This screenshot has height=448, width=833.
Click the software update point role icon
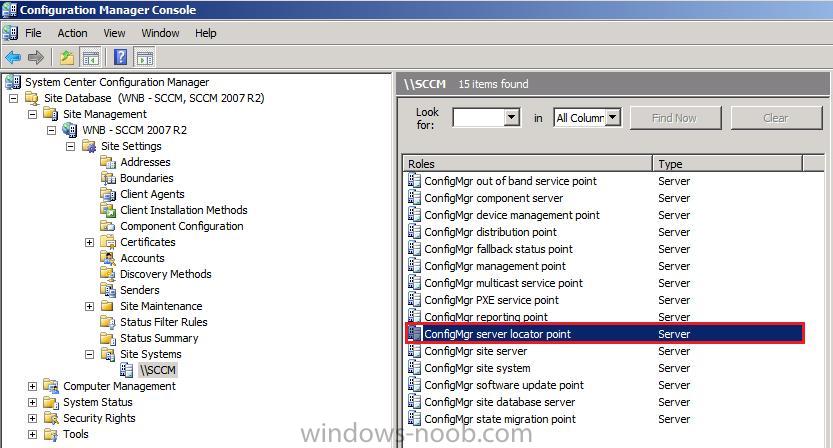click(x=414, y=385)
